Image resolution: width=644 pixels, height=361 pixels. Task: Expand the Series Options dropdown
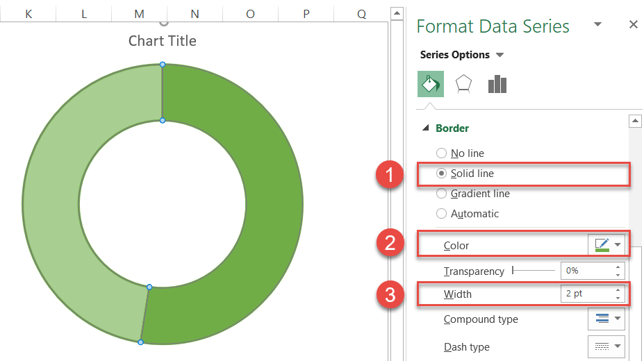coord(499,55)
